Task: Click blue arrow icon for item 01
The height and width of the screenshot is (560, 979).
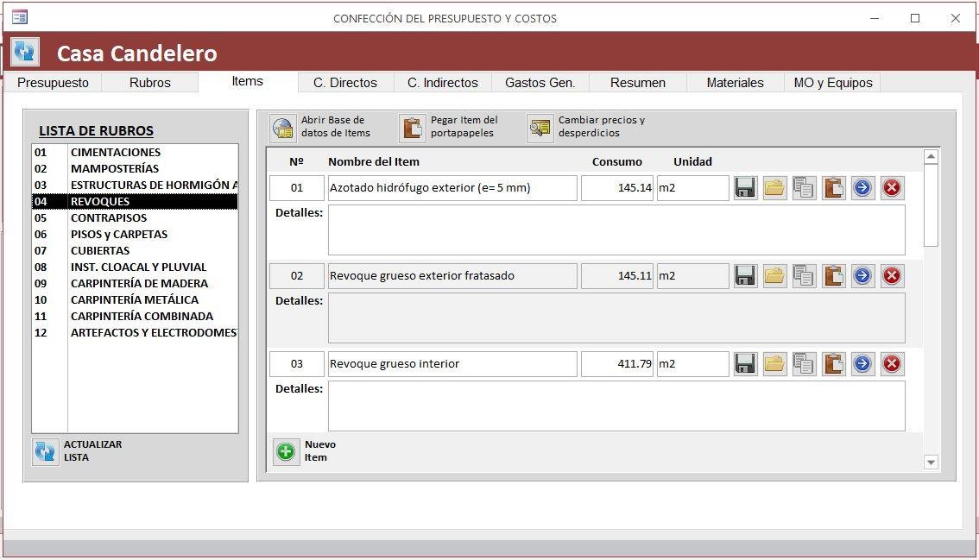Action: (862, 188)
